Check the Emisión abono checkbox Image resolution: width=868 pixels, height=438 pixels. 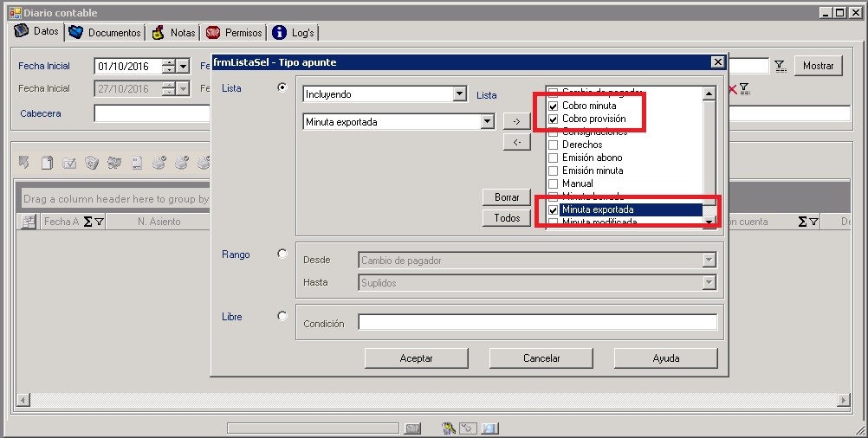pyautogui.click(x=554, y=158)
